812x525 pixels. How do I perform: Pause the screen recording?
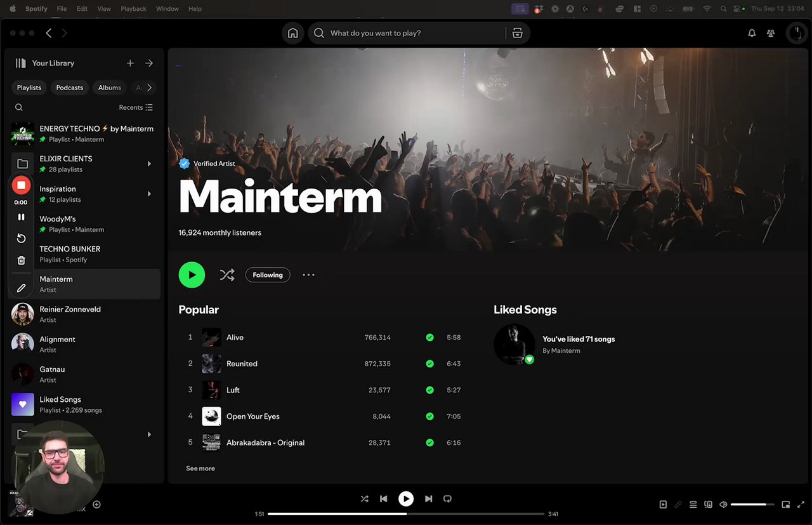tap(21, 217)
